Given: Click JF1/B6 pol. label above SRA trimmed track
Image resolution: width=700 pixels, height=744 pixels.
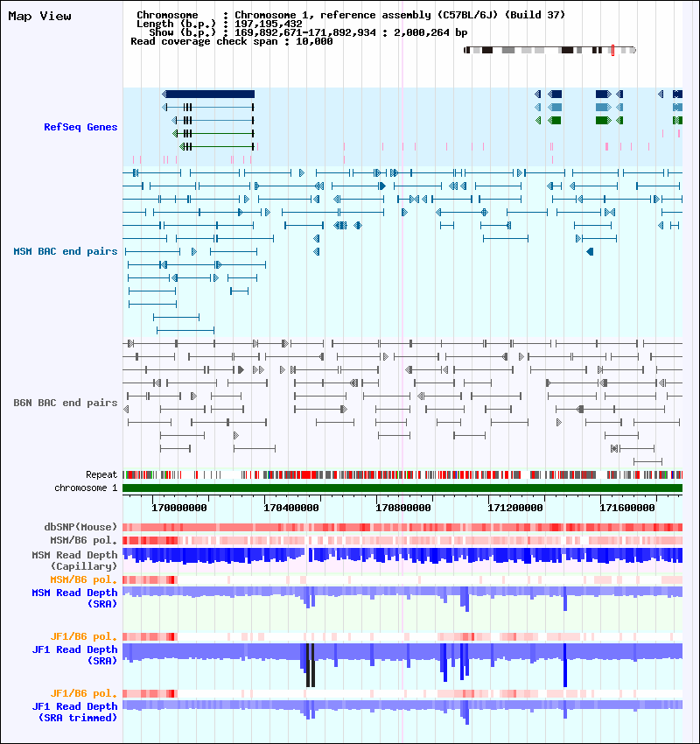Looking at the screenshot, I should (x=83, y=694).
